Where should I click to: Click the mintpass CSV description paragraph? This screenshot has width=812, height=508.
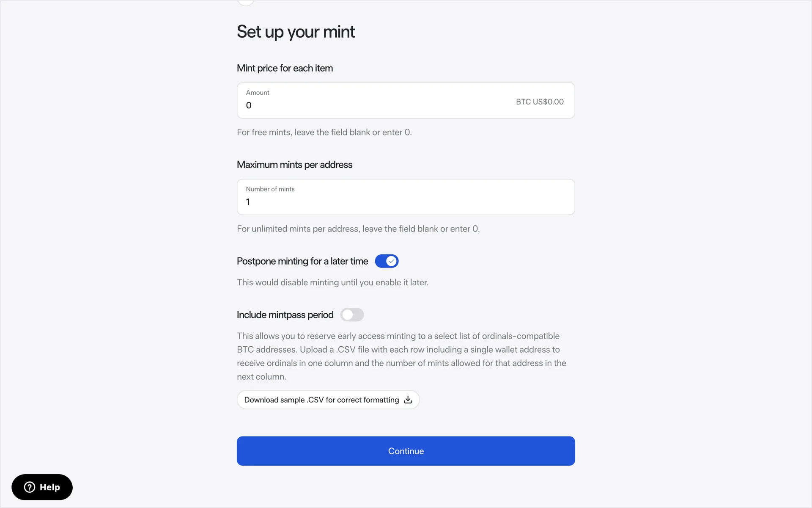click(x=401, y=356)
